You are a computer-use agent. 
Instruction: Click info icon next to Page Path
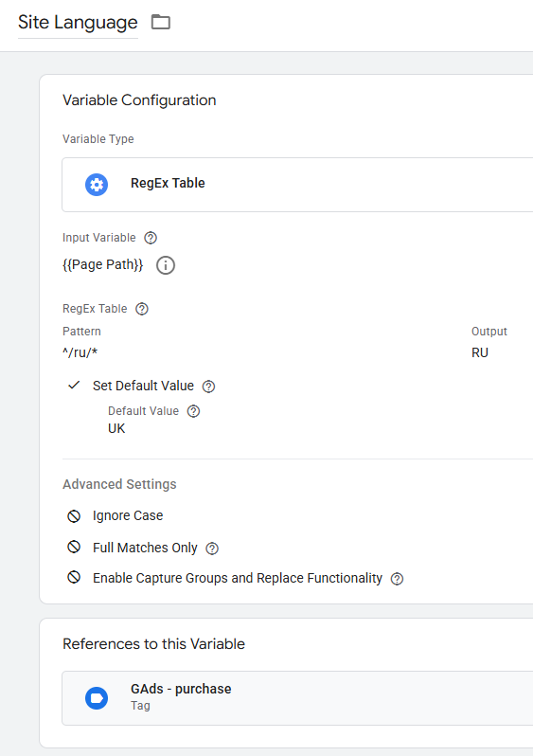click(166, 265)
